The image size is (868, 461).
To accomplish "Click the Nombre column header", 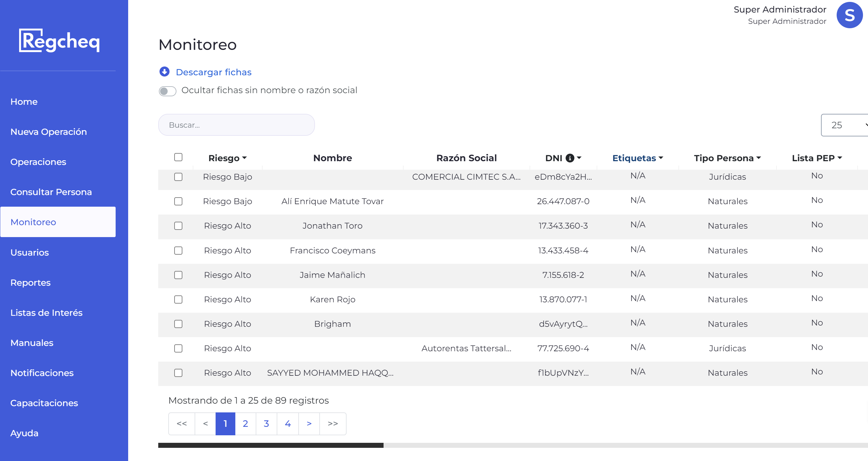I will [332, 158].
